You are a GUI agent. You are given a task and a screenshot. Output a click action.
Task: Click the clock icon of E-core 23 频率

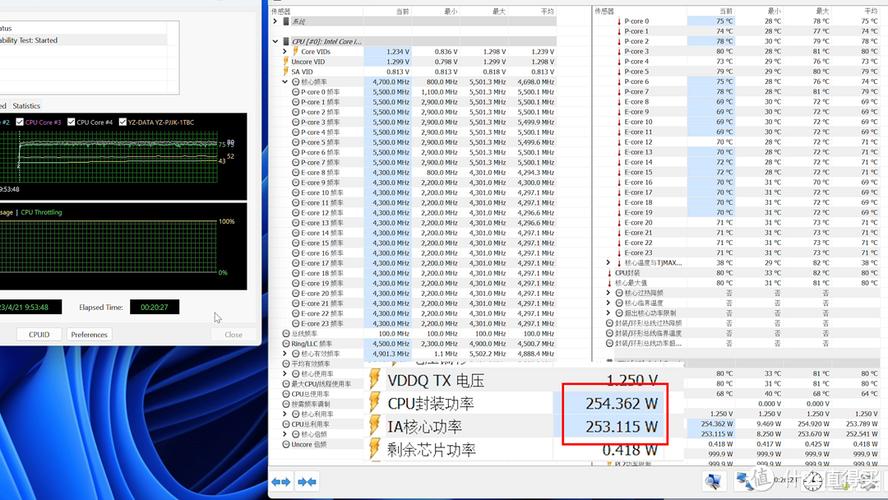pyautogui.click(x=295, y=323)
